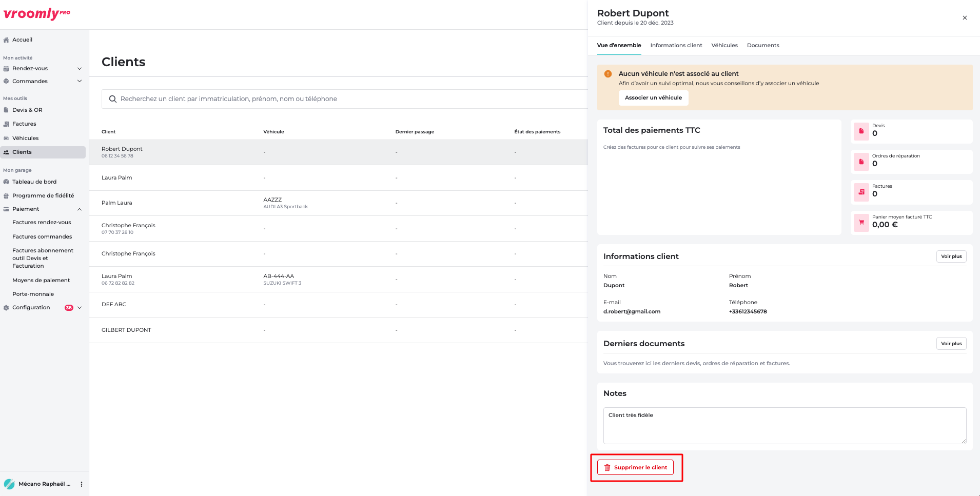
Task: Expand the Configuration sidebar section
Action: click(x=80, y=308)
